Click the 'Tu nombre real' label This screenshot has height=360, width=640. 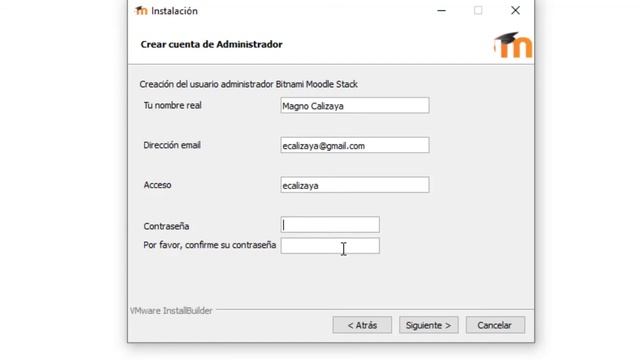pyautogui.click(x=173, y=105)
